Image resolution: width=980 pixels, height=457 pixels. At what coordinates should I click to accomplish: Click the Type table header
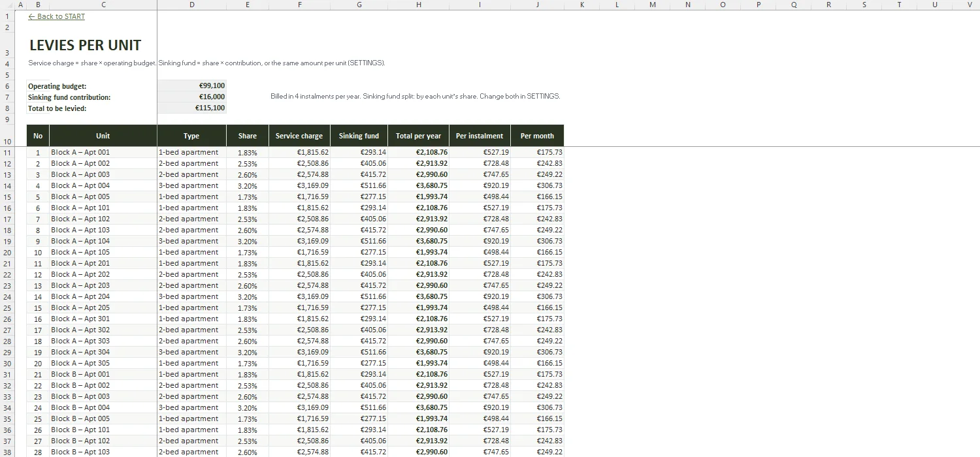[191, 136]
